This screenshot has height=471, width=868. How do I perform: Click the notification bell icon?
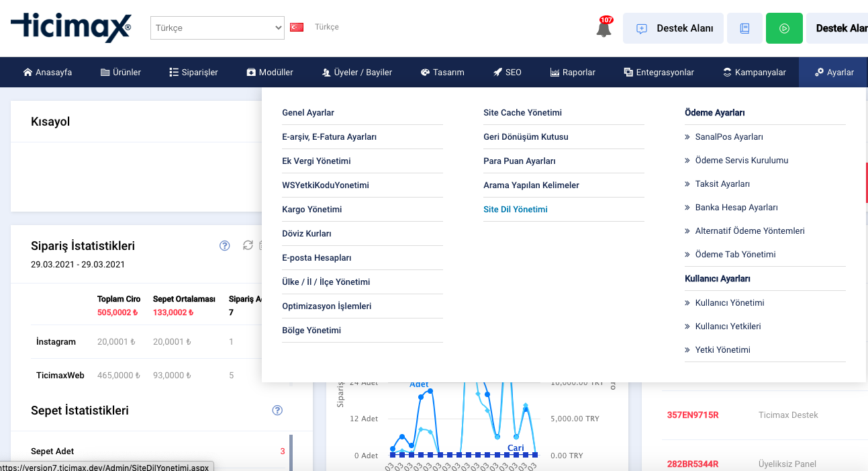(604, 28)
